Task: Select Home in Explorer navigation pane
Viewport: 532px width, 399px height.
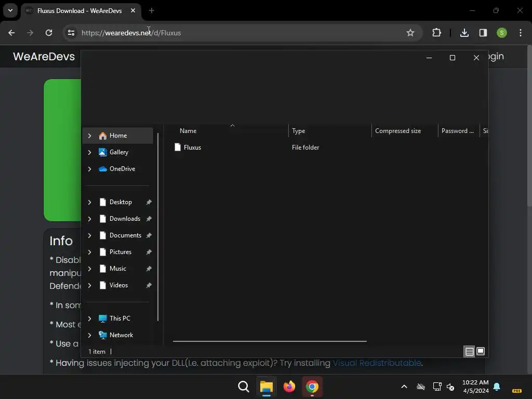Action: tap(118, 136)
